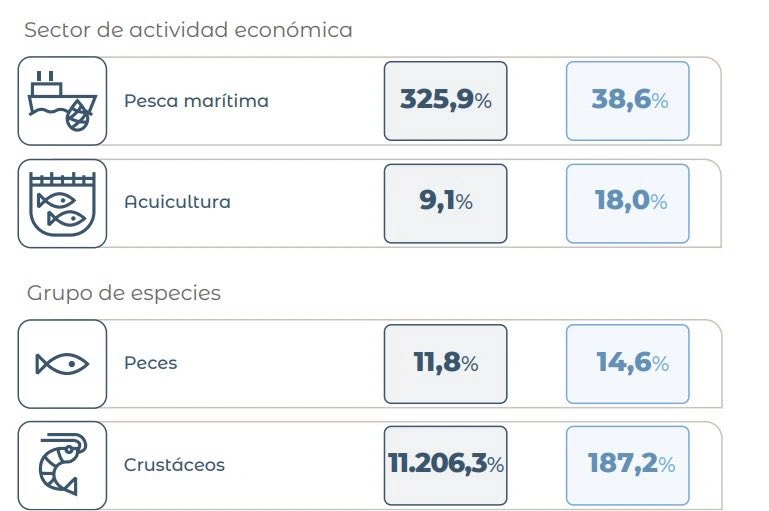
Task: Click the 11,8% Peces box
Action: tap(445, 364)
